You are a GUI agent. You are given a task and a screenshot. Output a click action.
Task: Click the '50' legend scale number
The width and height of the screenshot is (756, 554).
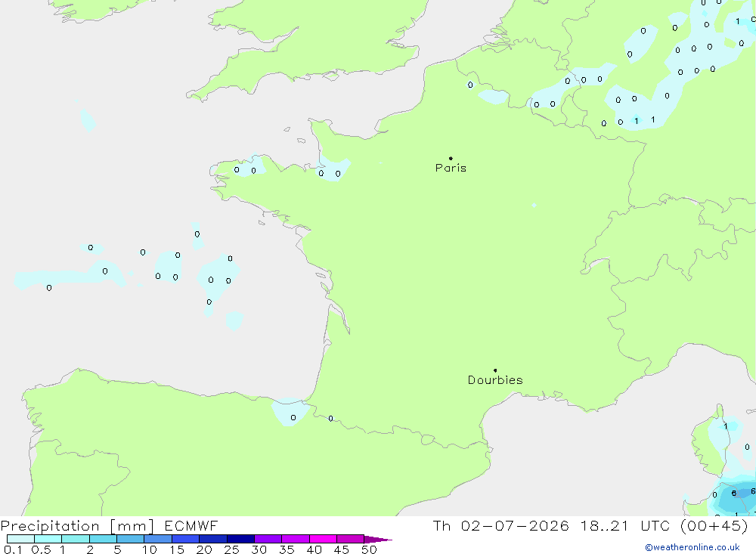tap(369, 549)
